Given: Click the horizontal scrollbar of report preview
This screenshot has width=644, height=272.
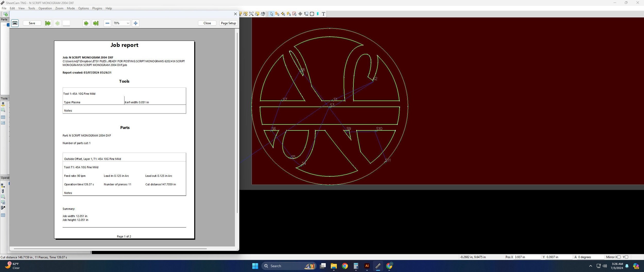Looking at the screenshot, I should pos(110,249).
